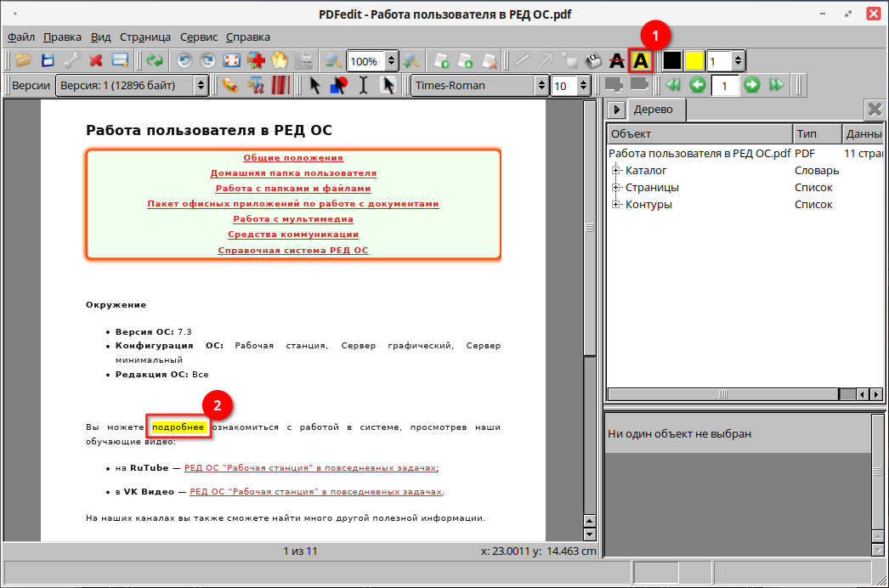The width and height of the screenshot is (889, 588).
Task: Open the Файл menu
Action: [x=21, y=37]
